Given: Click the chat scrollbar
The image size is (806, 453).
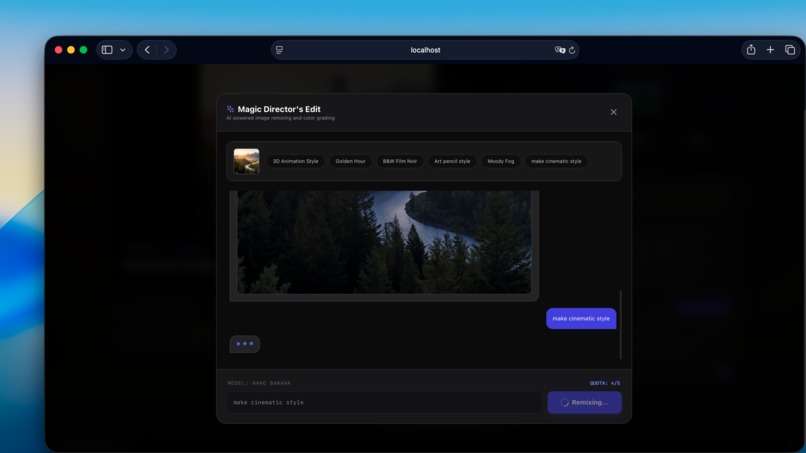Looking at the screenshot, I should tap(620, 324).
